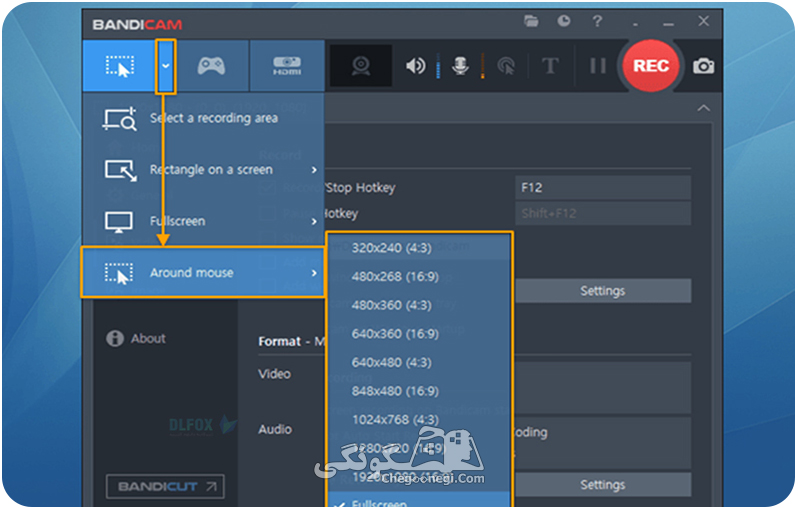
Task: Toggle the microphone icon
Action: pos(460,66)
